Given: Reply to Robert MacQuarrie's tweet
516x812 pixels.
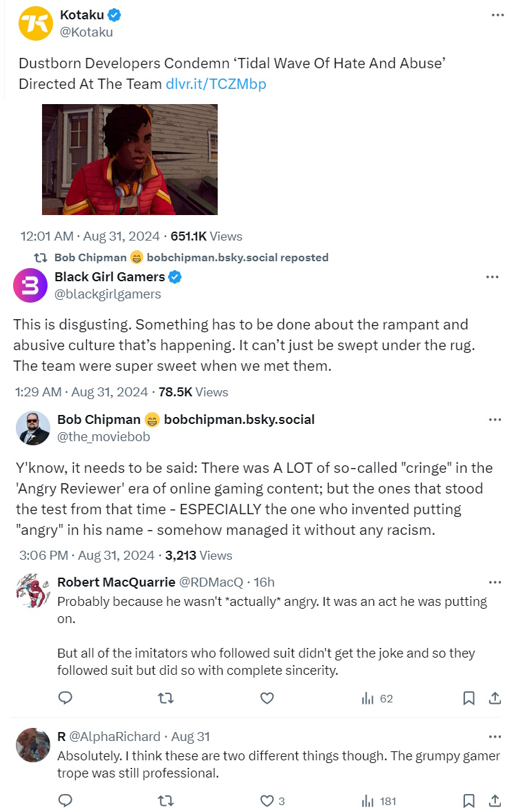Looking at the screenshot, I should [x=65, y=698].
